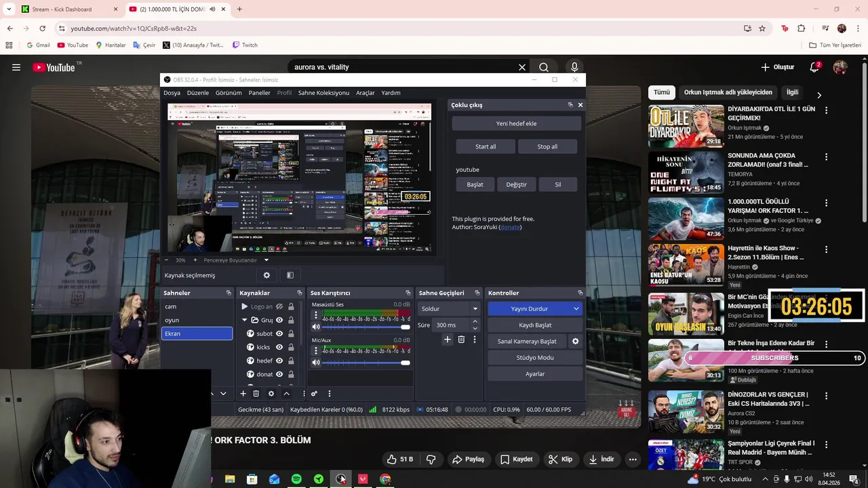The width and height of the screenshot is (868, 488).
Task: Open Mic/Aux options three-dot menu
Action: [315, 351]
